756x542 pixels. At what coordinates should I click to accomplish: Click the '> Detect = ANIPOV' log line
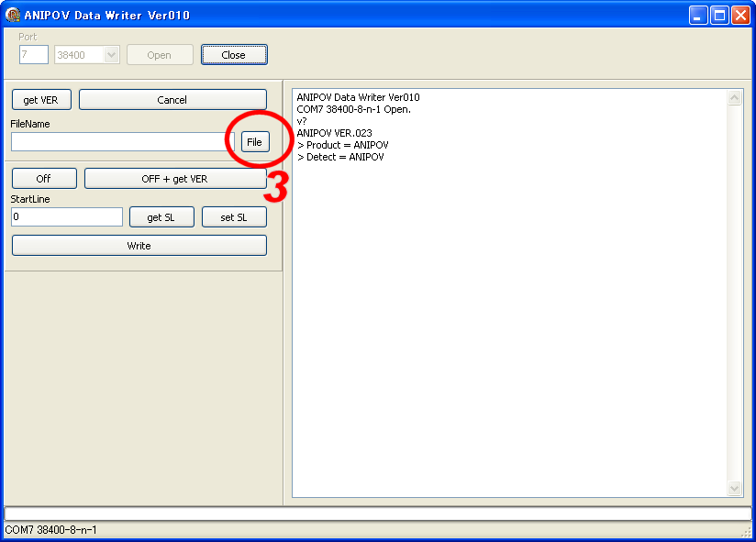(340, 157)
